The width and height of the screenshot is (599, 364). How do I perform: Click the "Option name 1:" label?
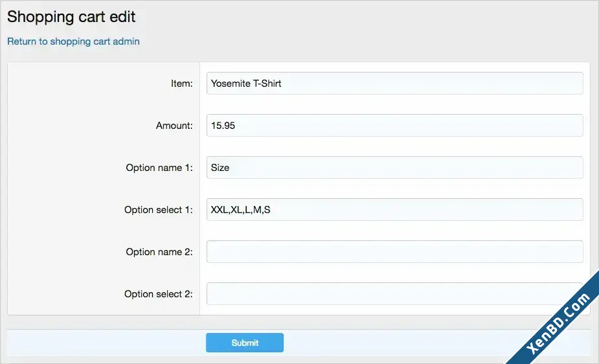(x=159, y=168)
